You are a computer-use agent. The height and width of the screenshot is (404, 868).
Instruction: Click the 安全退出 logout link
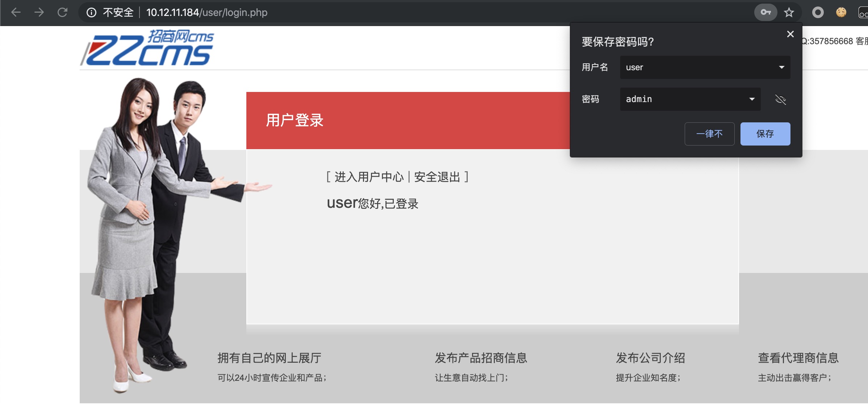437,177
